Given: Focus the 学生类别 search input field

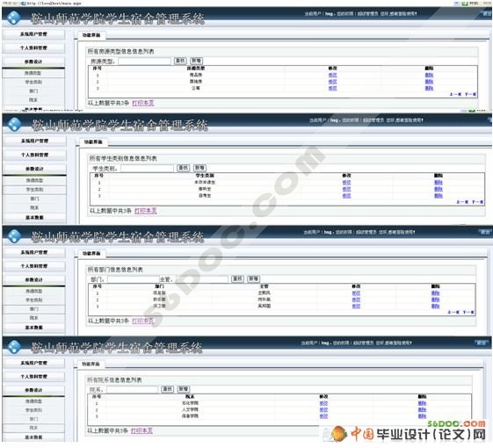Looking at the screenshot, I should [x=147, y=169].
